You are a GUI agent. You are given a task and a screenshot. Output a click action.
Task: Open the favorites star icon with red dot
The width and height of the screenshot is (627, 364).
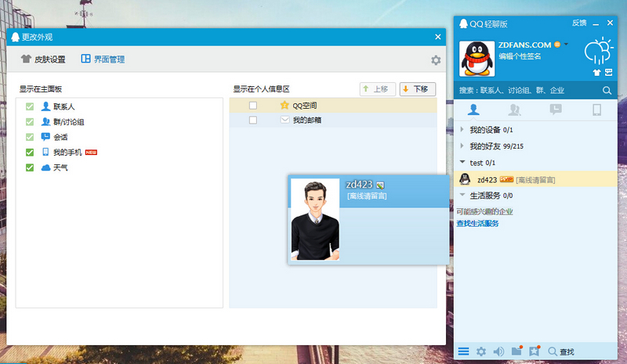[x=535, y=352]
